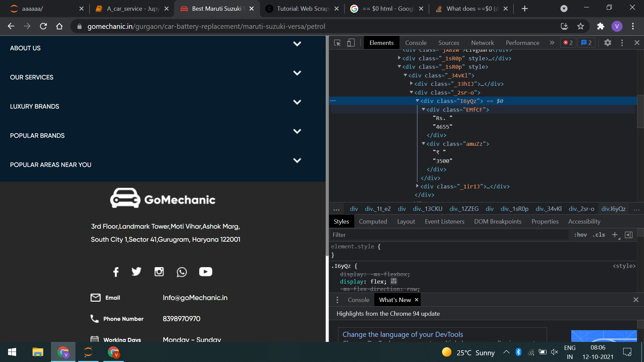Viewport: 644px width, 362px height.
Task: Switch to A_car_service Jupyter browser tab
Action: [x=131, y=9]
